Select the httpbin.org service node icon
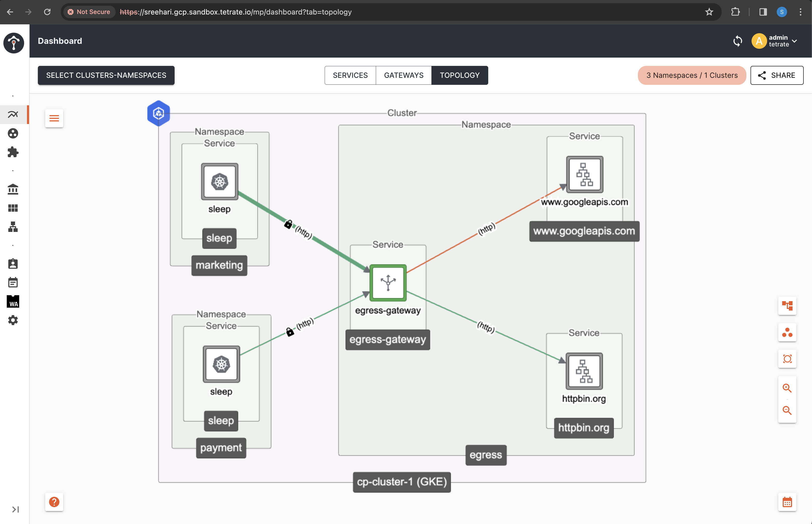The width and height of the screenshot is (812, 524). 584,371
